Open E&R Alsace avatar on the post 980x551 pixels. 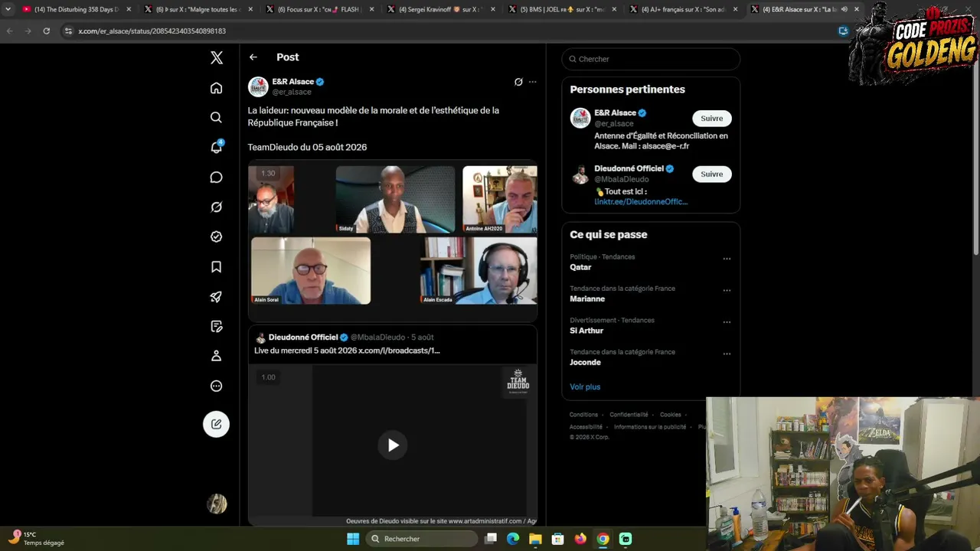click(x=258, y=86)
